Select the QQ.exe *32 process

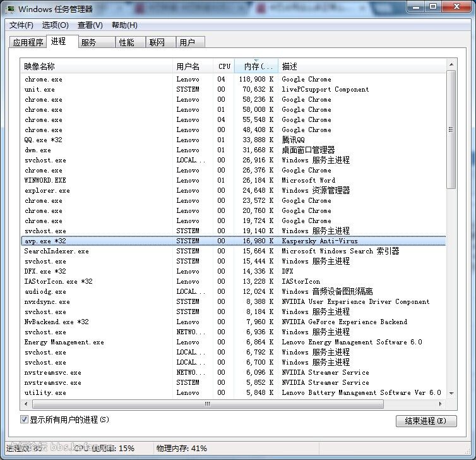[233, 140]
